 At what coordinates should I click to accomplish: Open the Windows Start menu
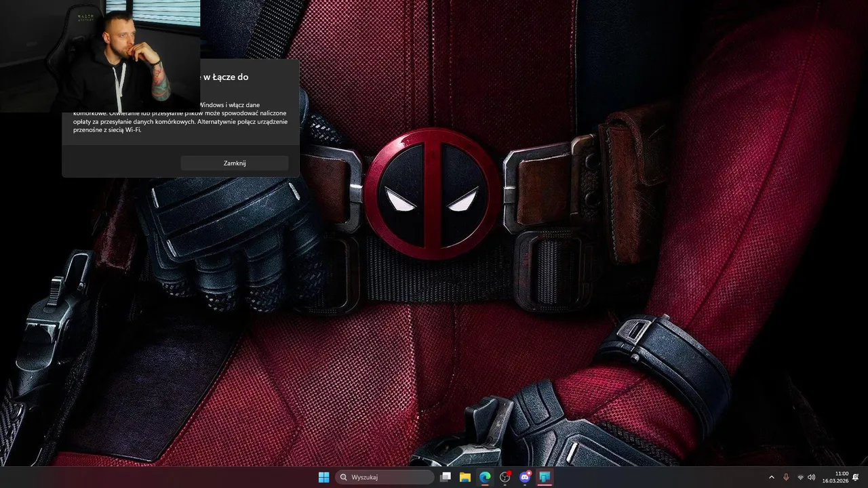pos(324,477)
